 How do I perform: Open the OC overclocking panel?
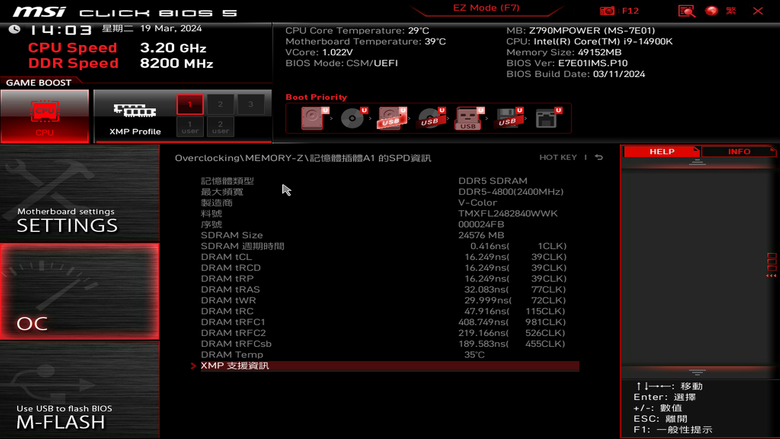tap(80, 292)
